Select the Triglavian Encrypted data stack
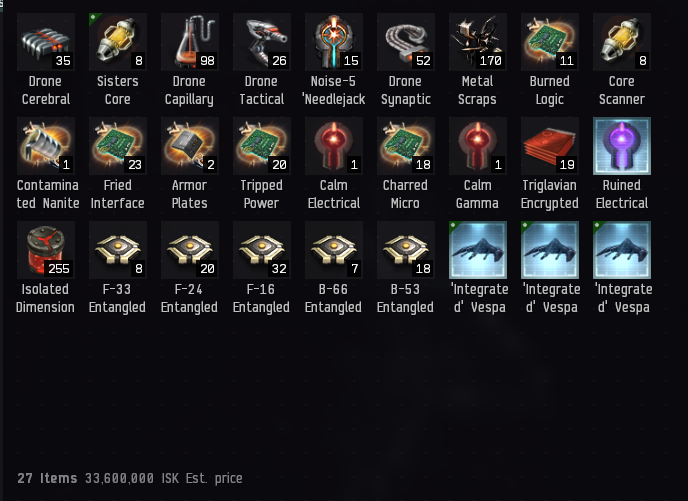The height and width of the screenshot is (501, 688). [549, 146]
